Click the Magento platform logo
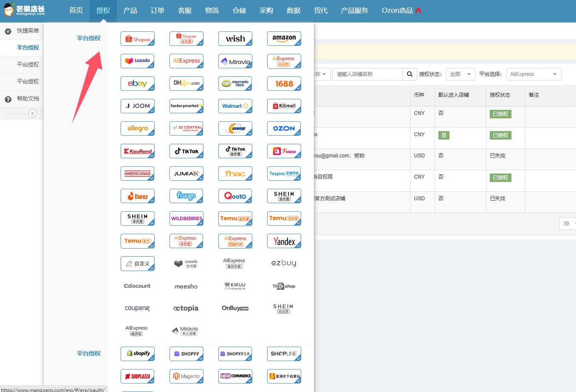Viewport: 576px width, 392px height. (x=186, y=376)
